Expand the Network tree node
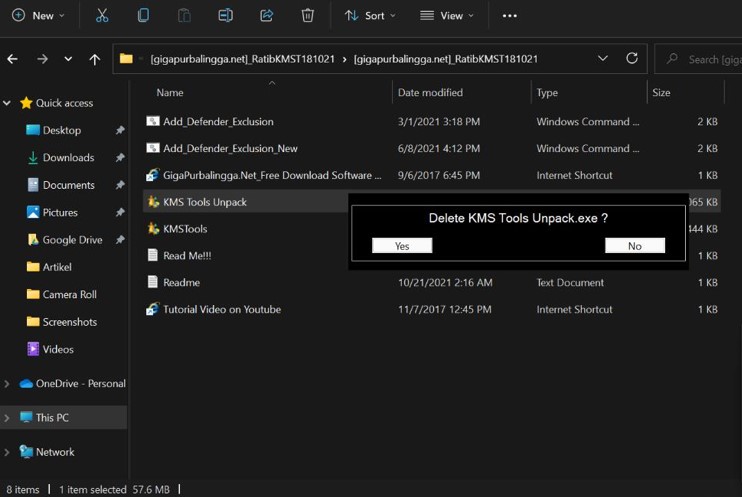This screenshot has height=497, width=742. click(x=7, y=453)
